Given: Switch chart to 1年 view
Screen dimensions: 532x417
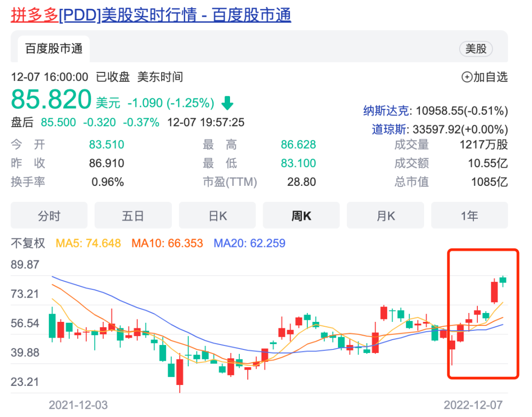Looking at the screenshot, I should (469, 215).
